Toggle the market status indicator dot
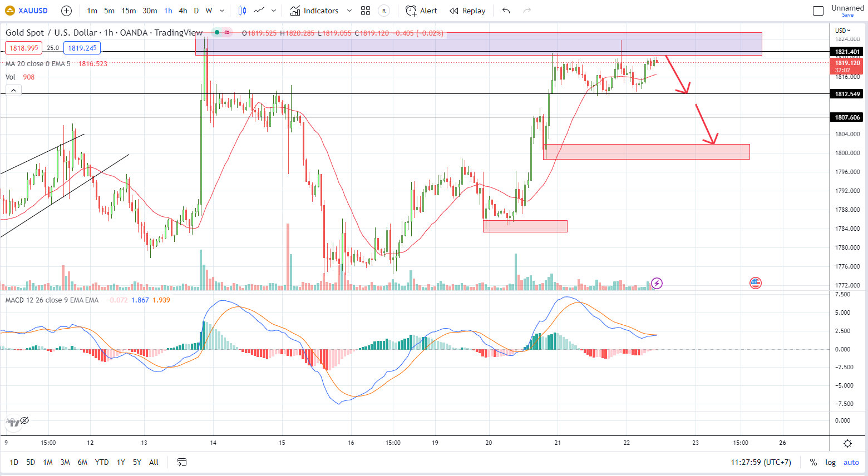868x476 pixels. (x=217, y=33)
